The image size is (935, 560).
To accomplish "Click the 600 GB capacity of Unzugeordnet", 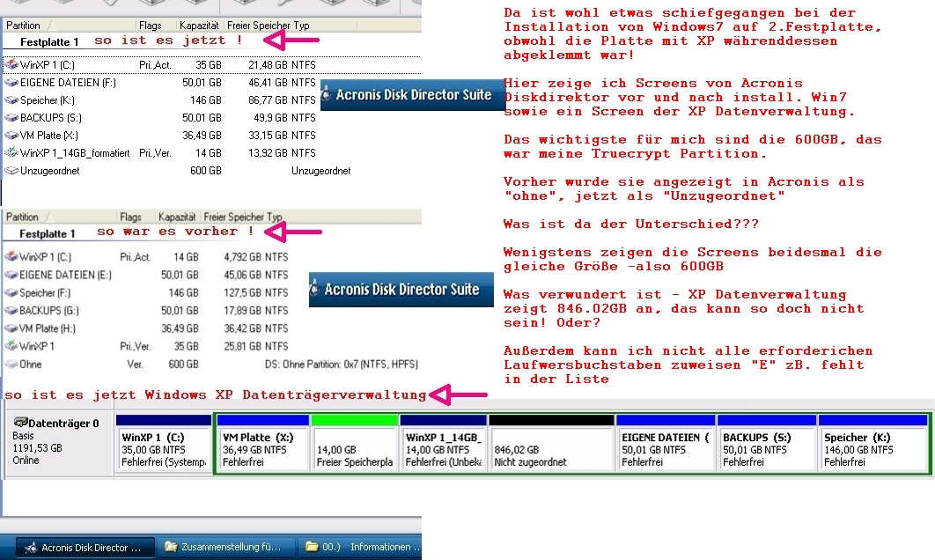I will pos(206,171).
